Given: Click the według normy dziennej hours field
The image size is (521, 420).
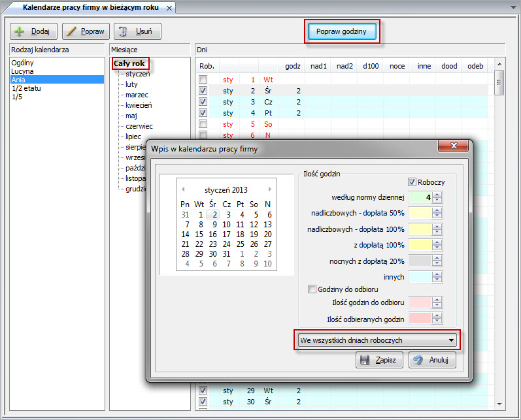Looking at the screenshot, I should pos(420,197).
